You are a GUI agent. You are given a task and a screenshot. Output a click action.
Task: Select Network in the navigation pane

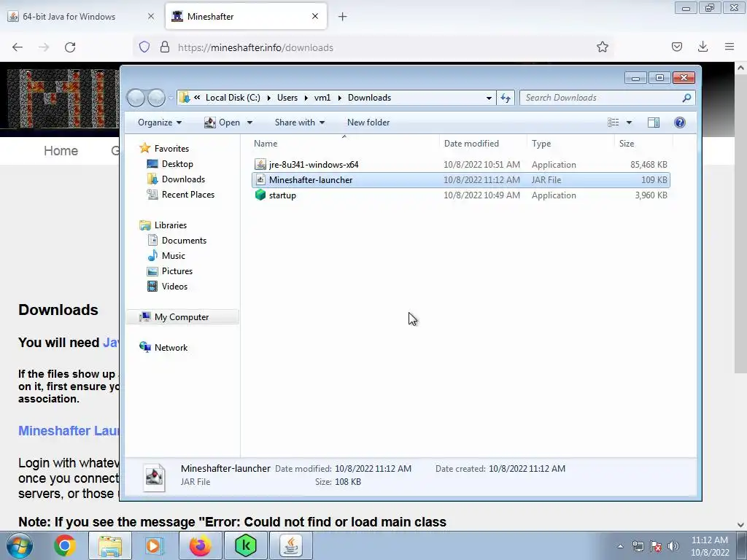pos(171,347)
